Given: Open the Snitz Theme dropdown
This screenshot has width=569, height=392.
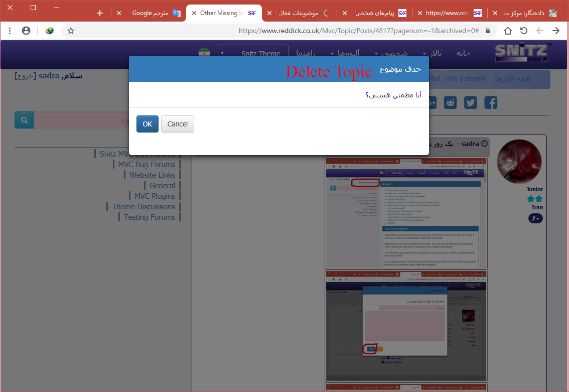Looking at the screenshot, I should pos(253,53).
